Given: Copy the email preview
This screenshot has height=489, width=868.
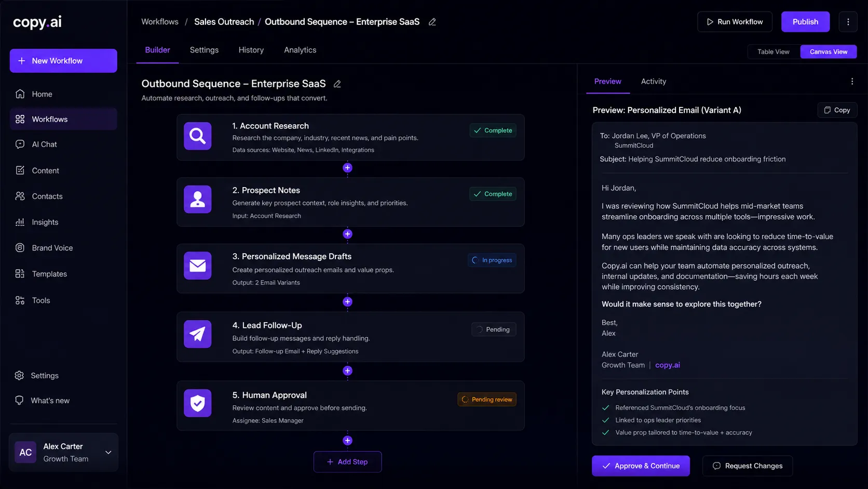Looking at the screenshot, I should 837,110.
